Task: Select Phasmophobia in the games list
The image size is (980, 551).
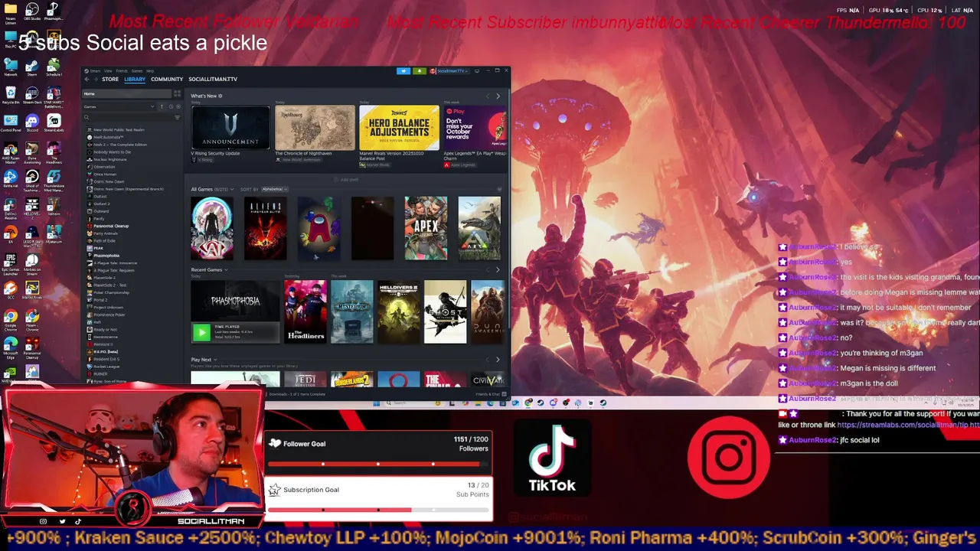Action: [107, 256]
